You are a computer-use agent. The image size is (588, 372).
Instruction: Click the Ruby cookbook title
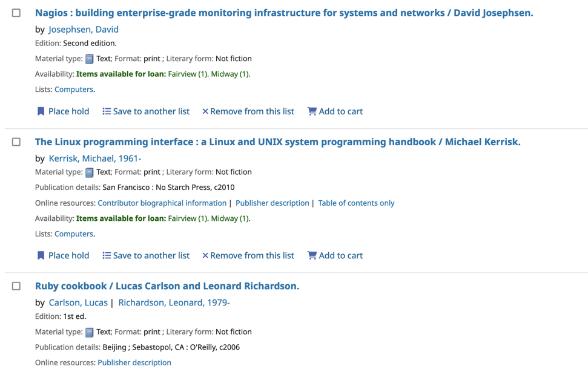pos(167,286)
